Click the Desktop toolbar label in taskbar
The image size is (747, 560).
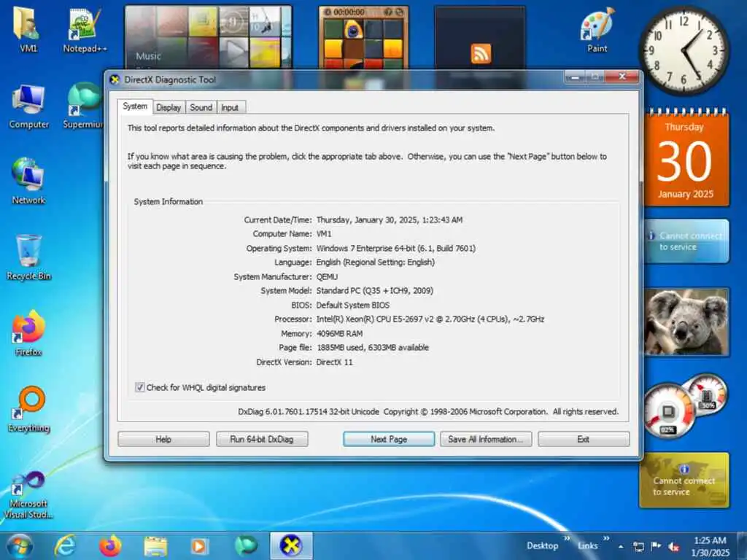point(542,545)
